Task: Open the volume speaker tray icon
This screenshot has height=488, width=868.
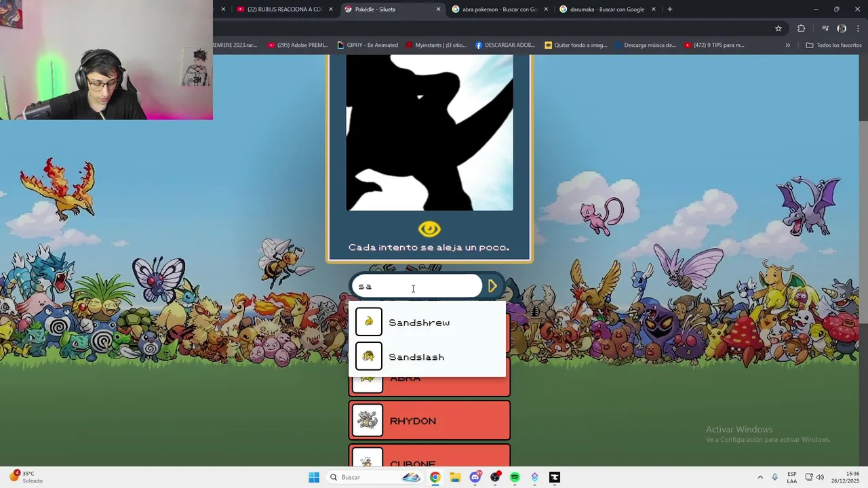Action: (821, 477)
